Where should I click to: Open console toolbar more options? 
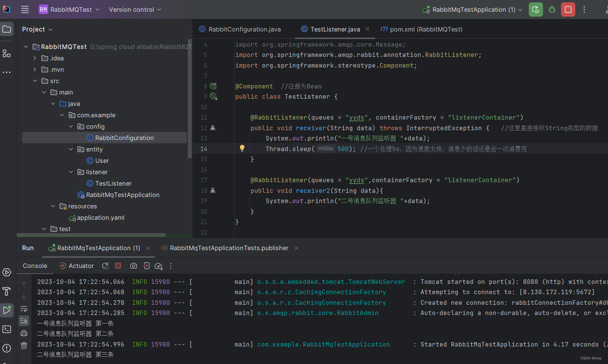tap(171, 266)
